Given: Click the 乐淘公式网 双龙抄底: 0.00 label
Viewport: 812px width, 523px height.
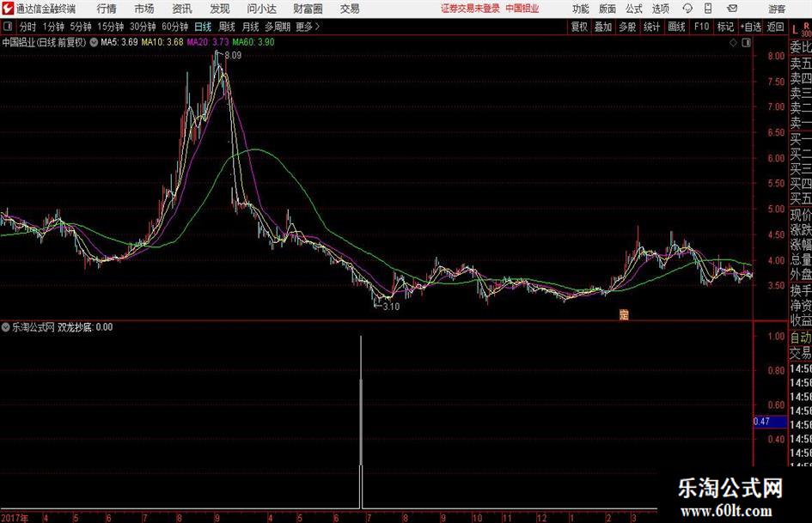Looking at the screenshot, I should (x=62, y=327).
